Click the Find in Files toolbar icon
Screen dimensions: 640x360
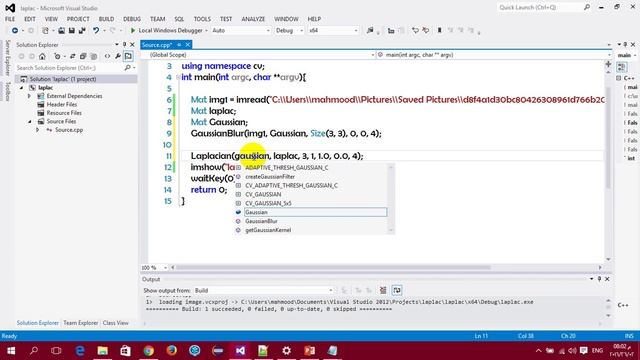click(370, 31)
